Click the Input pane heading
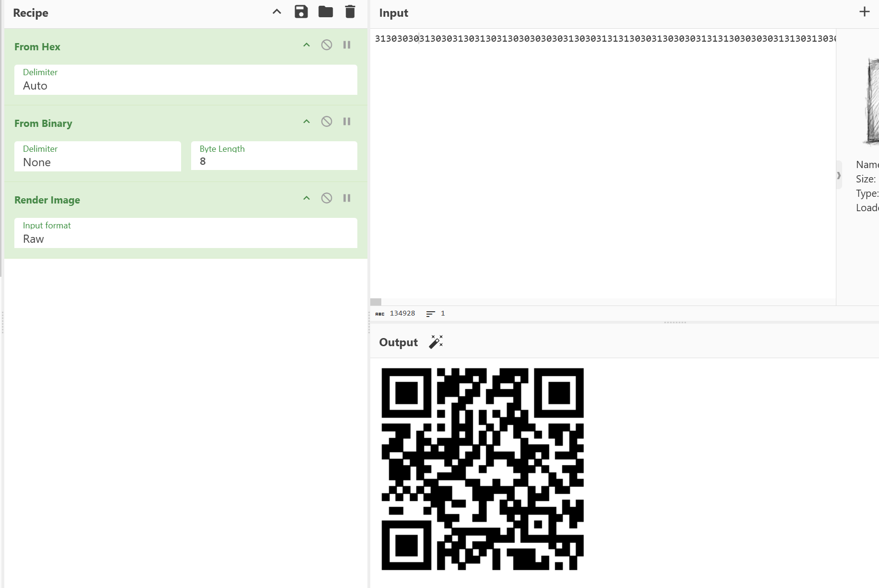The height and width of the screenshot is (588, 879). click(x=394, y=13)
